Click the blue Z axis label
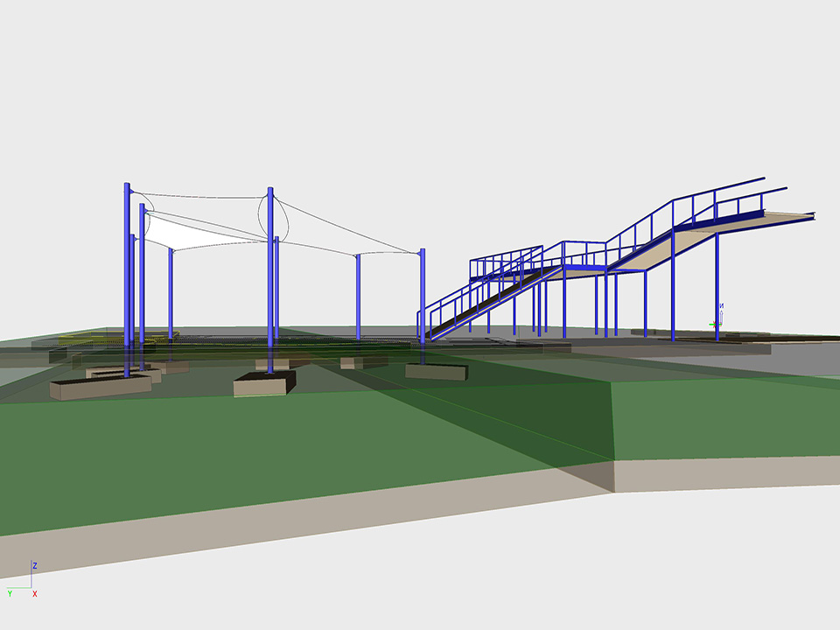 tap(34, 566)
